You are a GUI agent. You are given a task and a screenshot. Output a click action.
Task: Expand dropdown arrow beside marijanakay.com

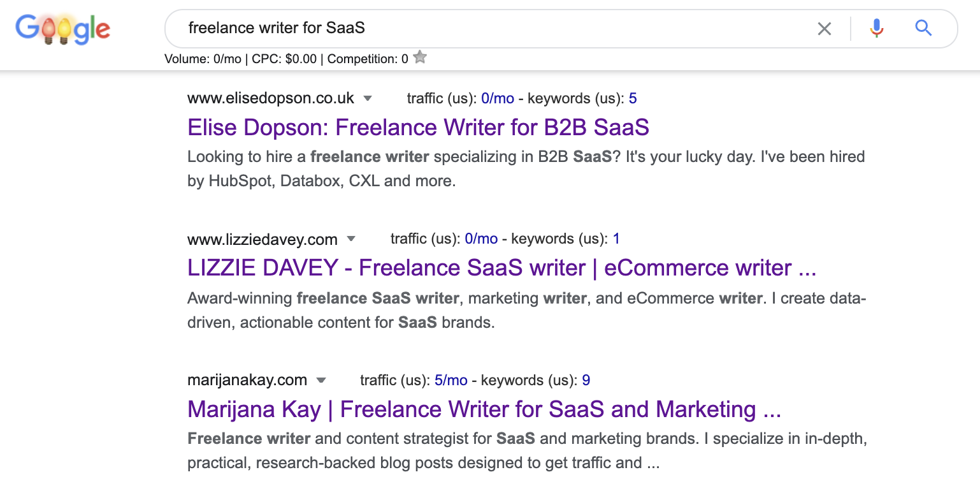click(321, 381)
